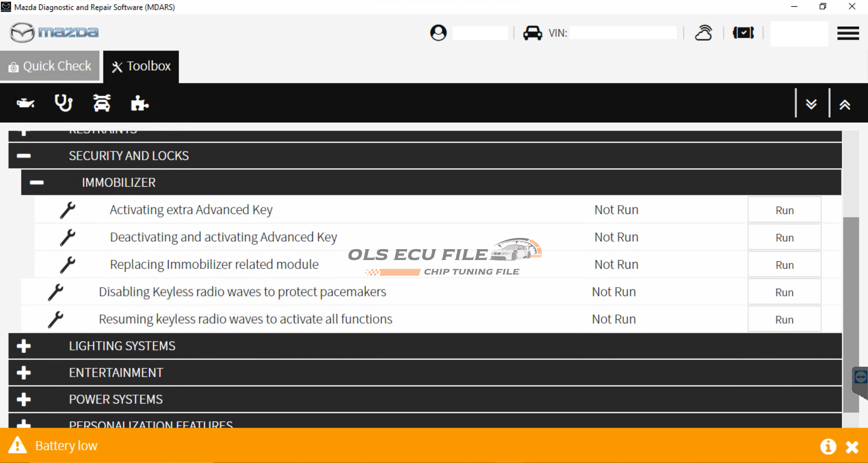Viewport: 868px width, 463px height.
Task: Click the Battery low info icon
Action: (828, 446)
